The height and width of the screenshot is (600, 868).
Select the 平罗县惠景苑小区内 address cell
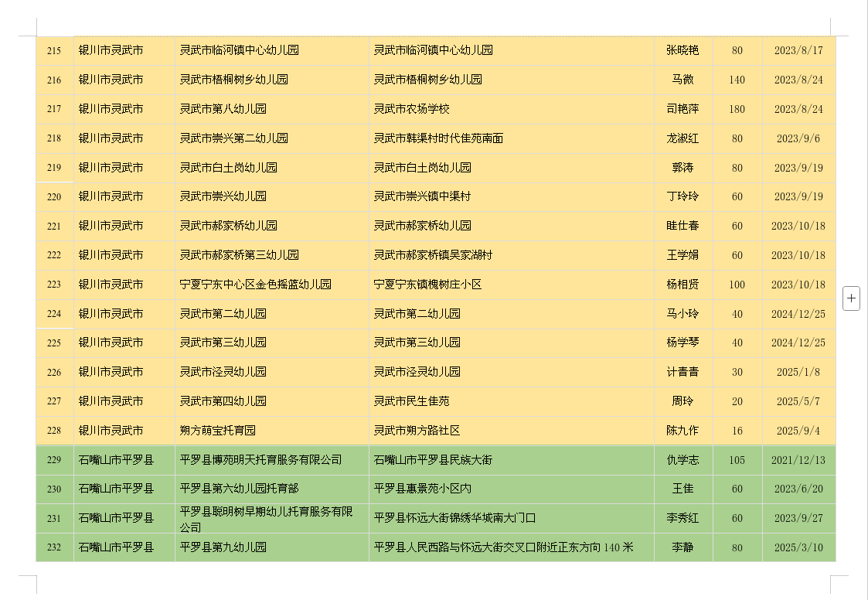coord(423,489)
